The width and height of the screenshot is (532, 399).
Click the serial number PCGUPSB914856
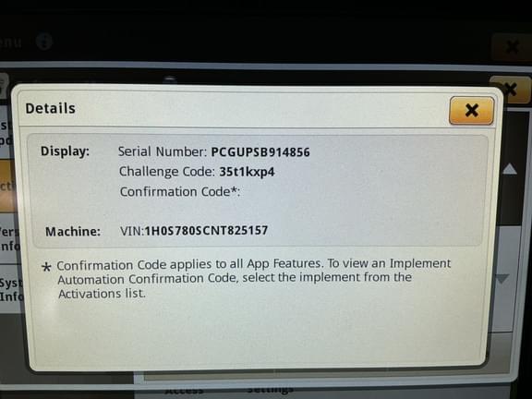pyautogui.click(x=260, y=152)
